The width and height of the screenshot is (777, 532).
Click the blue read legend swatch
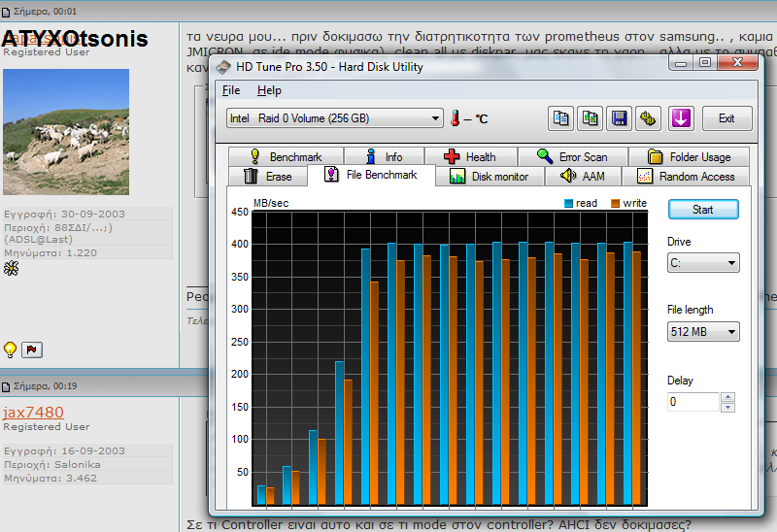coord(569,203)
